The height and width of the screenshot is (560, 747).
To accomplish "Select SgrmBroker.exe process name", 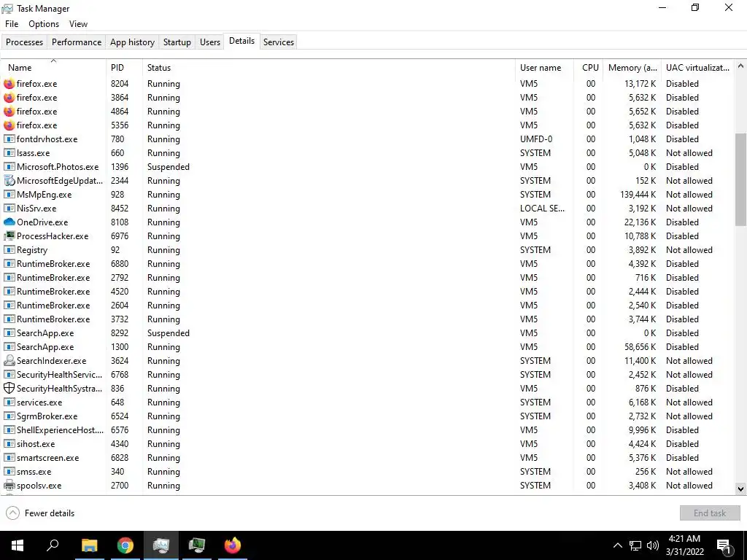I will [x=47, y=416].
